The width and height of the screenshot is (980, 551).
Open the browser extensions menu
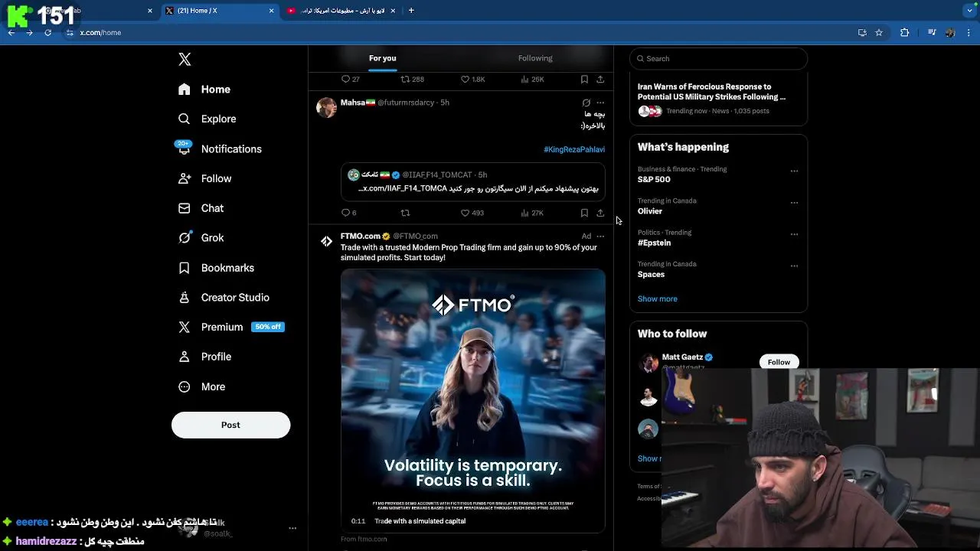904,33
